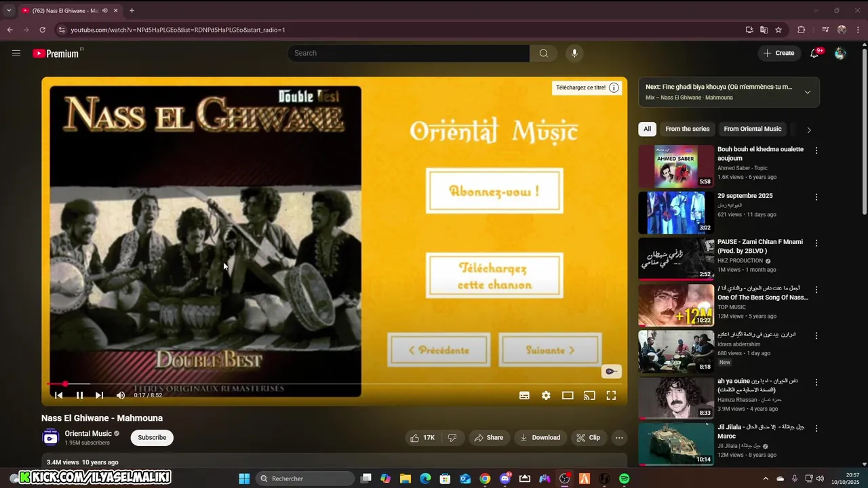The width and height of the screenshot is (868, 488).
Task: Share the video
Action: pyautogui.click(x=489, y=438)
